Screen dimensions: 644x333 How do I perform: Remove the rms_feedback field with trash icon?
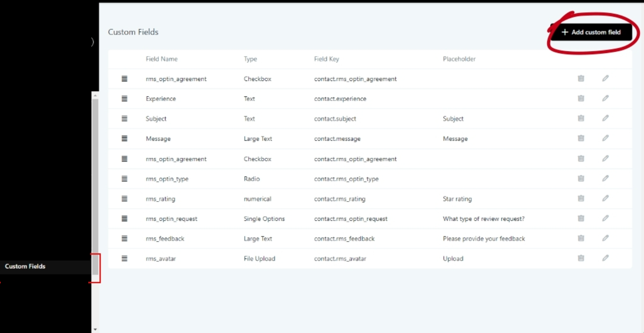(581, 238)
